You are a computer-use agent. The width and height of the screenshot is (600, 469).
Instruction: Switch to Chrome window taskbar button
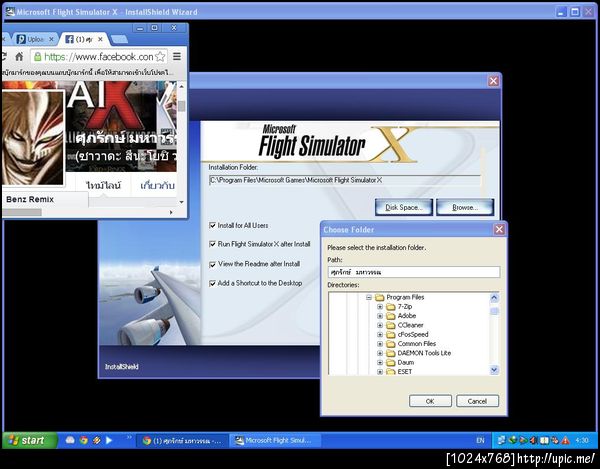(182, 441)
